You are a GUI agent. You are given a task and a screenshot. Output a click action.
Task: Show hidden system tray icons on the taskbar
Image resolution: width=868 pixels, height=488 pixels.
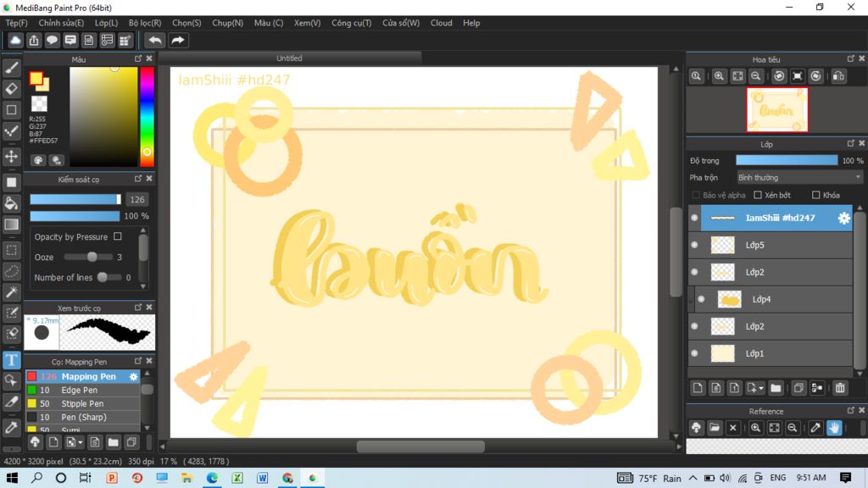[x=693, y=478]
